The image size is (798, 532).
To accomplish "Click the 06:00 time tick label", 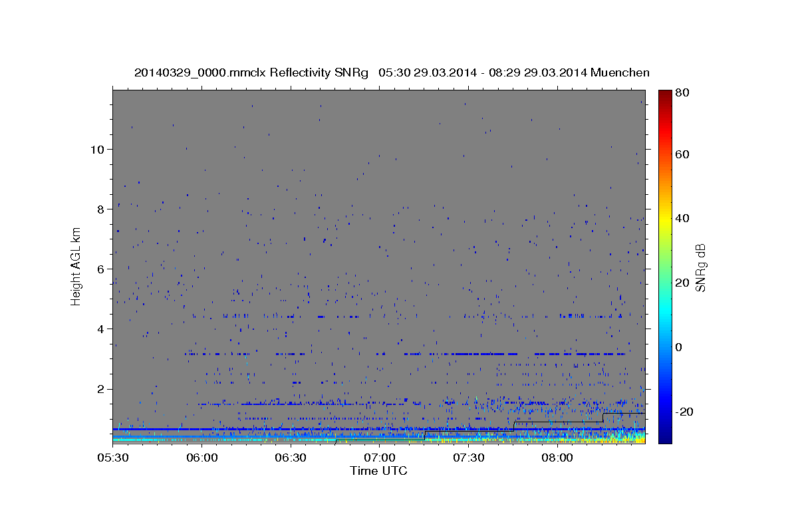I will (x=201, y=458).
